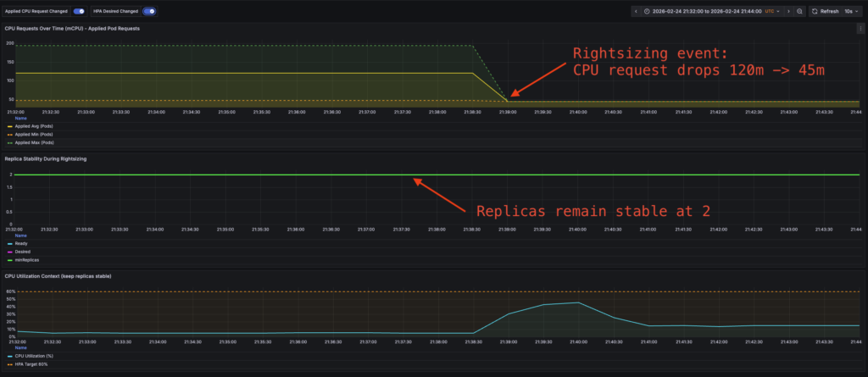Click the clock icon in the time picker
The width and height of the screenshot is (868, 377).
tap(647, 11)
